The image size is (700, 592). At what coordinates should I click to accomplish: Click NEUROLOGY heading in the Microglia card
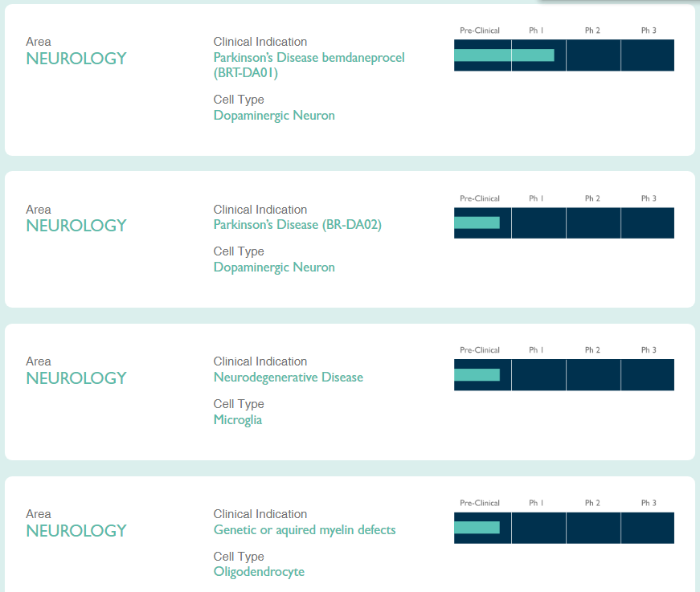[x=76, y=378]
